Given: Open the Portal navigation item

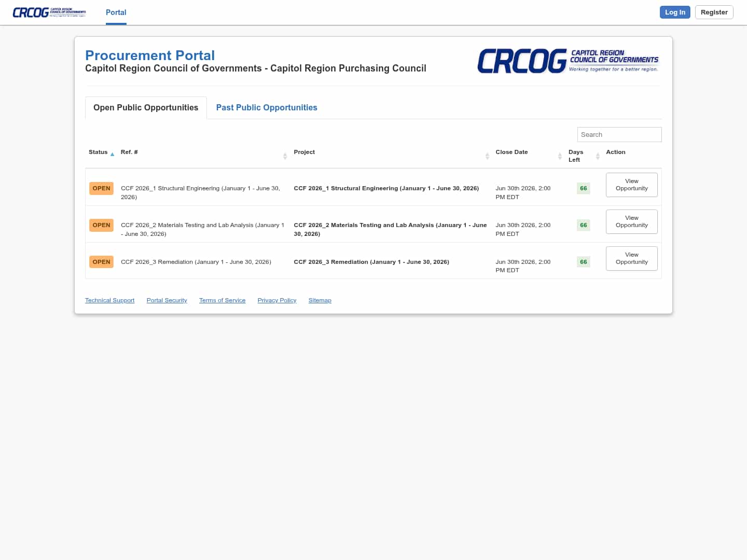Looking at the screenshot, I should [x=116, y=12].
